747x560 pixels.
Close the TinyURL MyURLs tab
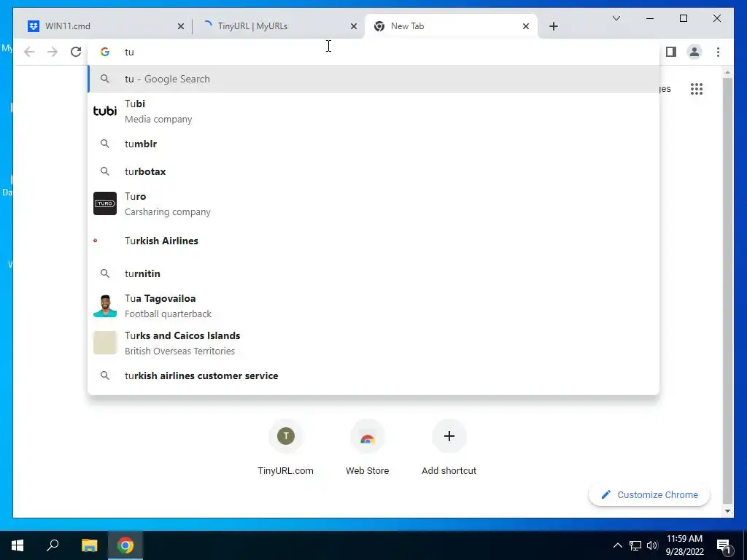pyautogui.click(x=354, y=26)
